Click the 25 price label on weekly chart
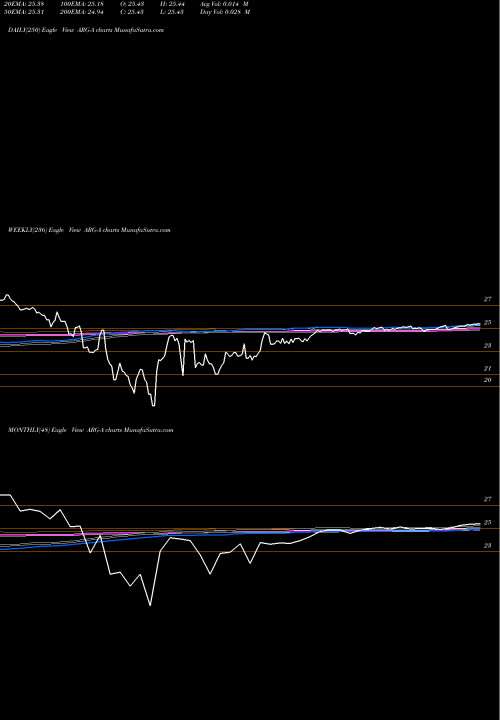The width and height of the screenshot is (500, 720). (487, 322)
